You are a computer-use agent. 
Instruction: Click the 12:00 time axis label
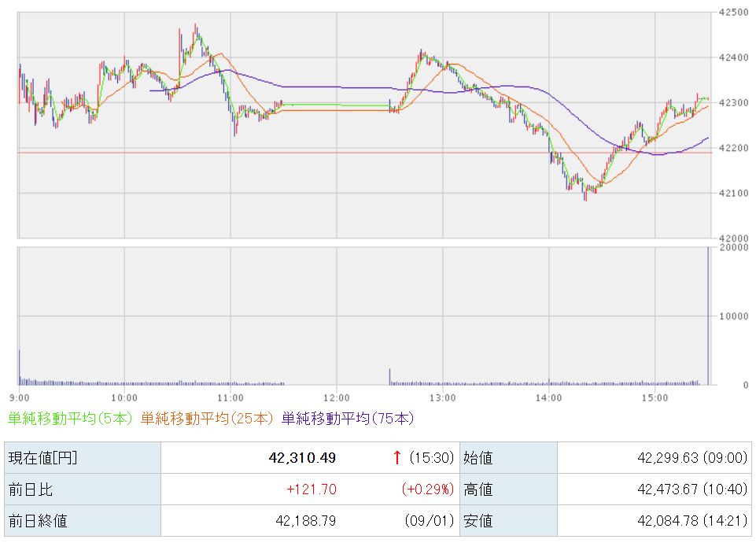337,398
